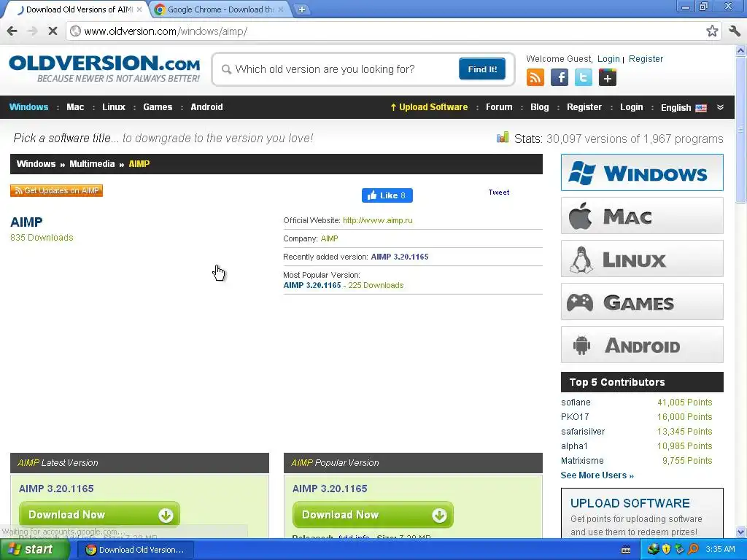Image resolution: width=747 pixels, height=560 pixels.
Task: Open most popular version AIMP 3.20.1165 link
Action: 312,285
